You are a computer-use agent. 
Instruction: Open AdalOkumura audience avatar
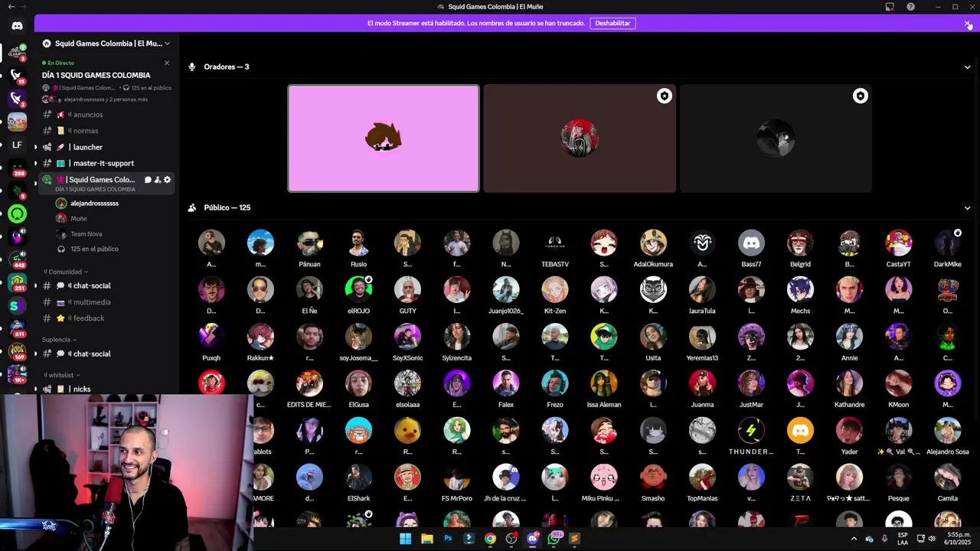[653, 243]
